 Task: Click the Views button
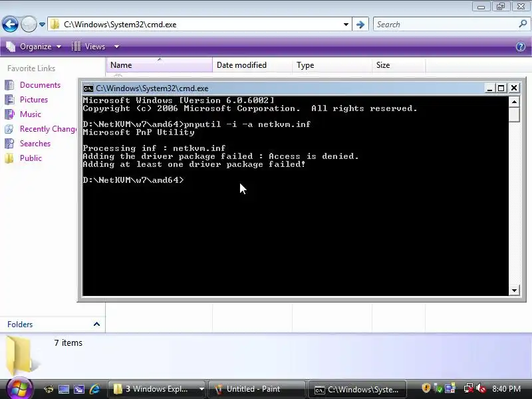88,47
